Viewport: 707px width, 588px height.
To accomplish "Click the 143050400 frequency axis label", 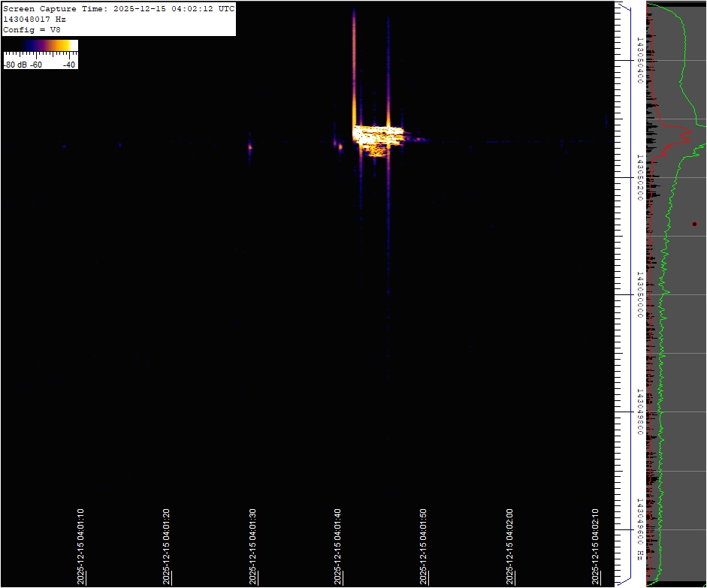I will coord(639,59).
